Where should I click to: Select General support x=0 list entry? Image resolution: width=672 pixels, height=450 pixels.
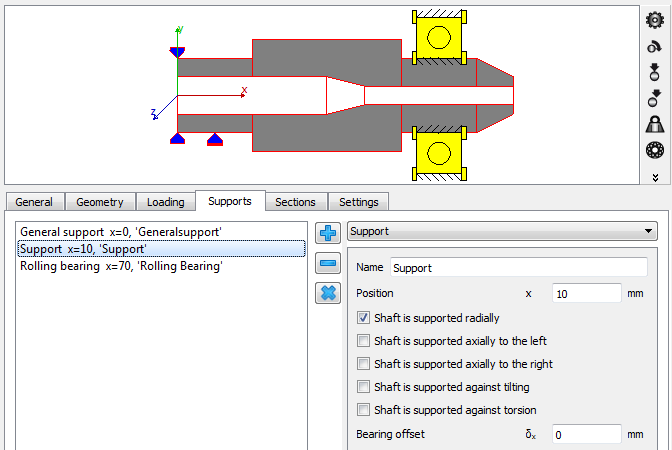point(121,232)
